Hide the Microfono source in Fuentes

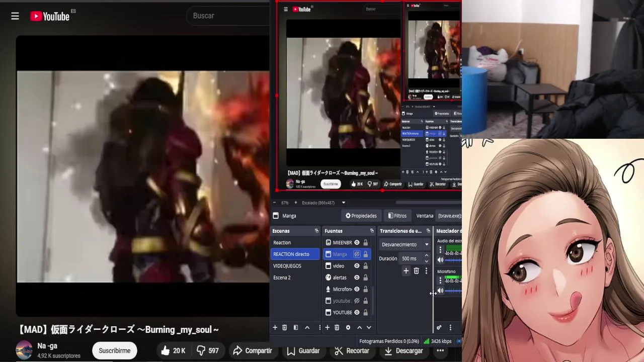tap(357, 289)
